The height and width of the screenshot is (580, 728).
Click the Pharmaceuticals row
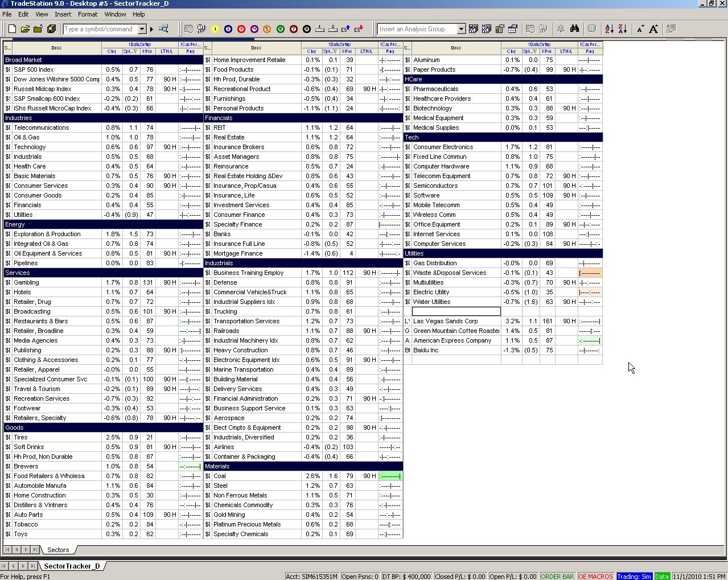pyautogui.click(x=503, y=89)
